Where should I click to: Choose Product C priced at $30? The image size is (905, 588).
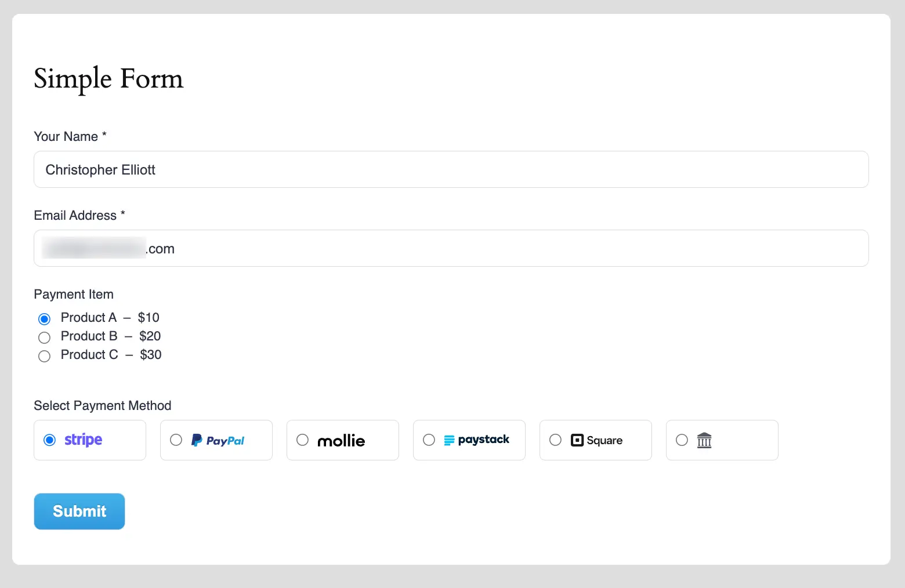tap(45, 356)
